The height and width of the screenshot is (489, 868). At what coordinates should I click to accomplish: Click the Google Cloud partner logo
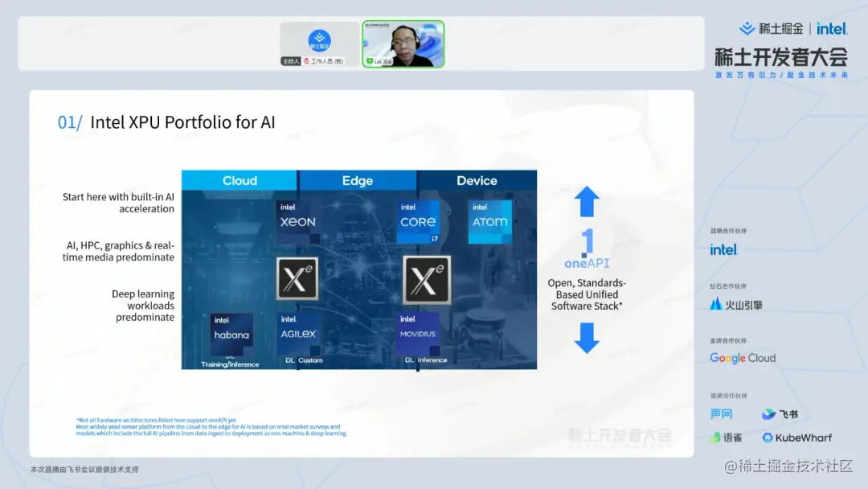[x=743, y=358]
